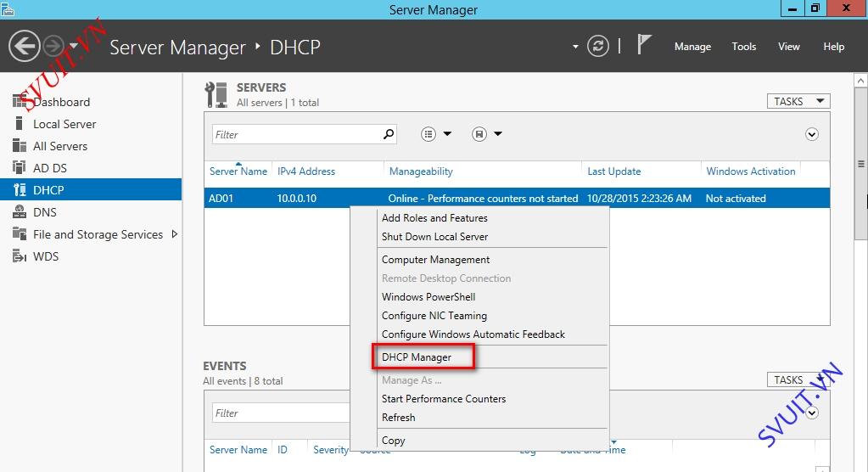Sort by Windows Activation column

click(751, 171)
